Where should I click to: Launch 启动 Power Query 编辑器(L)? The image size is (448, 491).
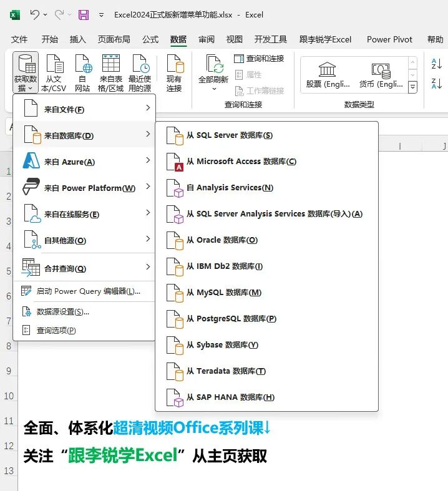tap(84, 291)
